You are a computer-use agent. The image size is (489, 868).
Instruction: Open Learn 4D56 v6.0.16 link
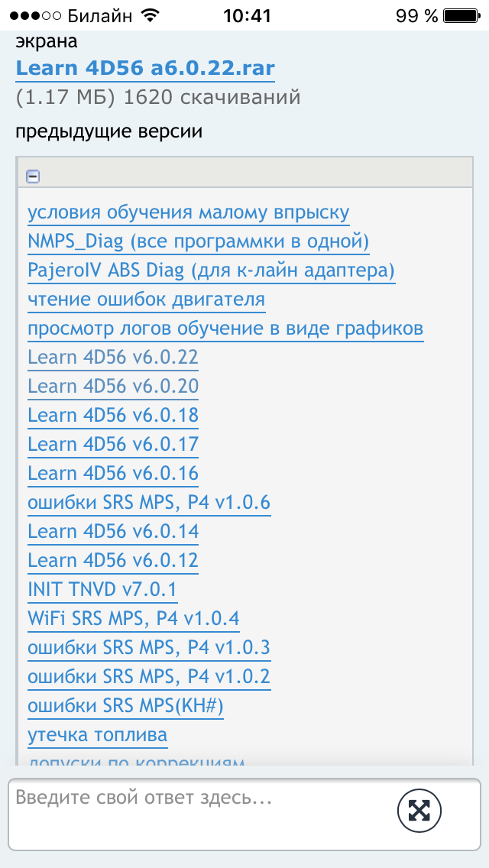(113, 474)
